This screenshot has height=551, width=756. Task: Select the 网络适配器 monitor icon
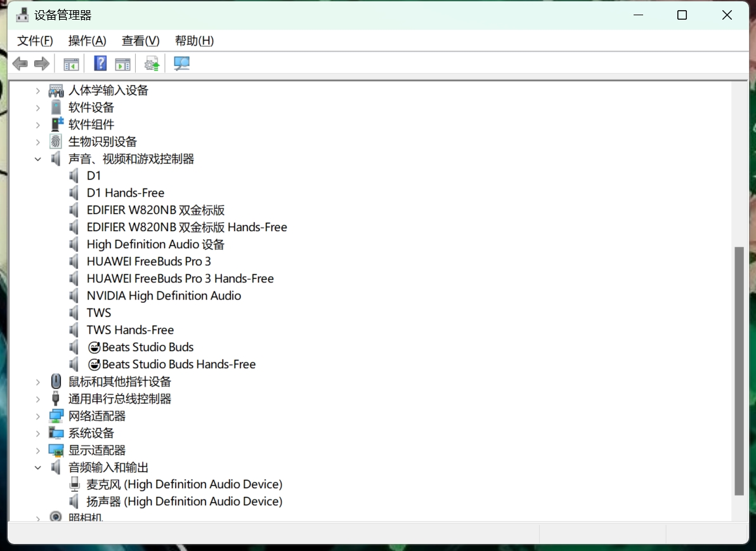[56, 416]
